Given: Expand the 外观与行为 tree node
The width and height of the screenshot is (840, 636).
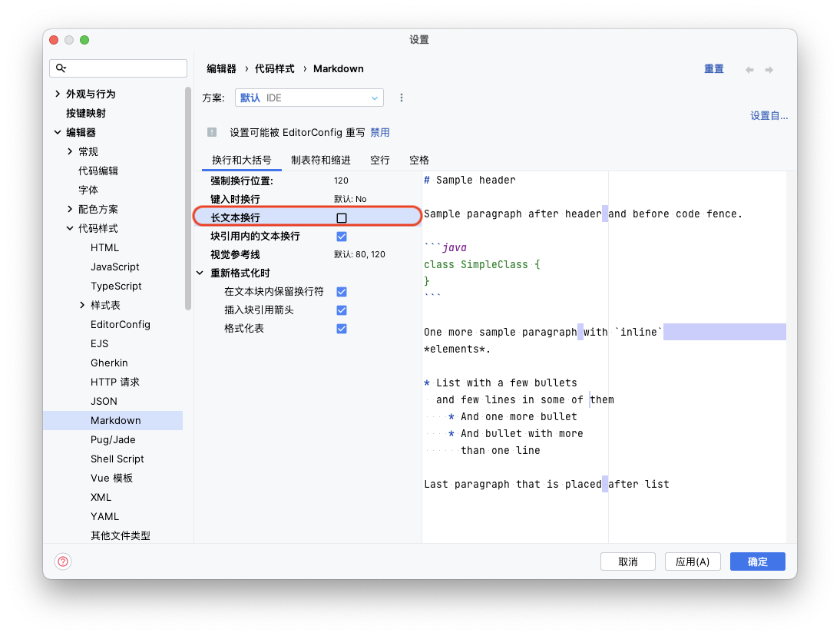Looking at the screenshot, I should [x=58, y=94].
